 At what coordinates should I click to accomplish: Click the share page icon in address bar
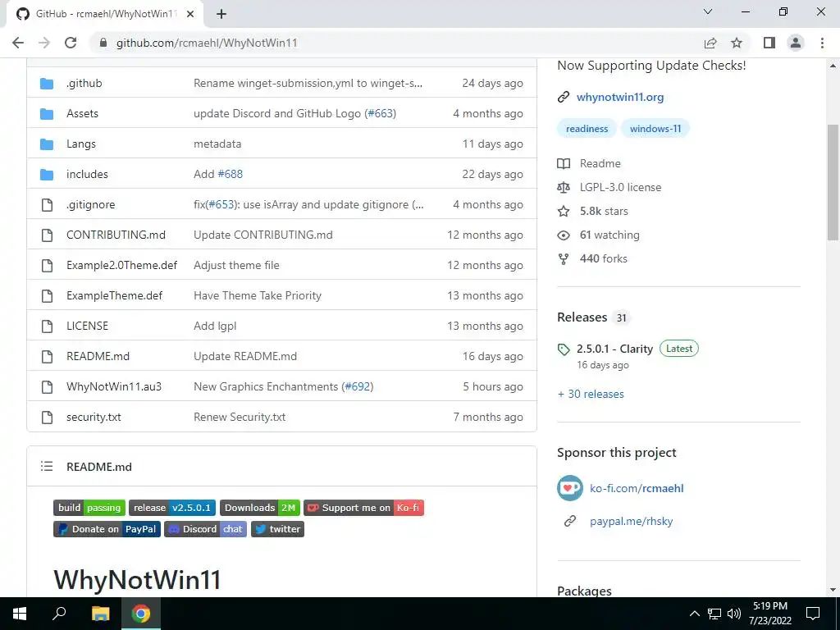click(x=710, y=43)
